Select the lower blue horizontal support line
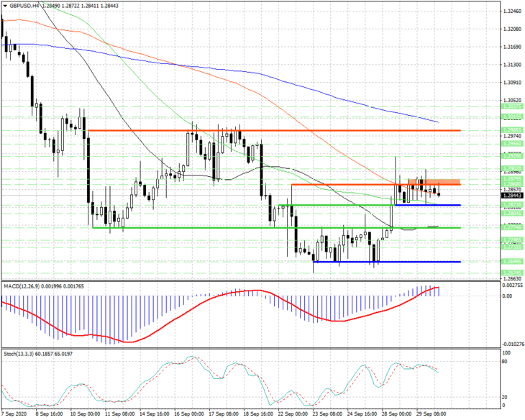 pos(387,262)
